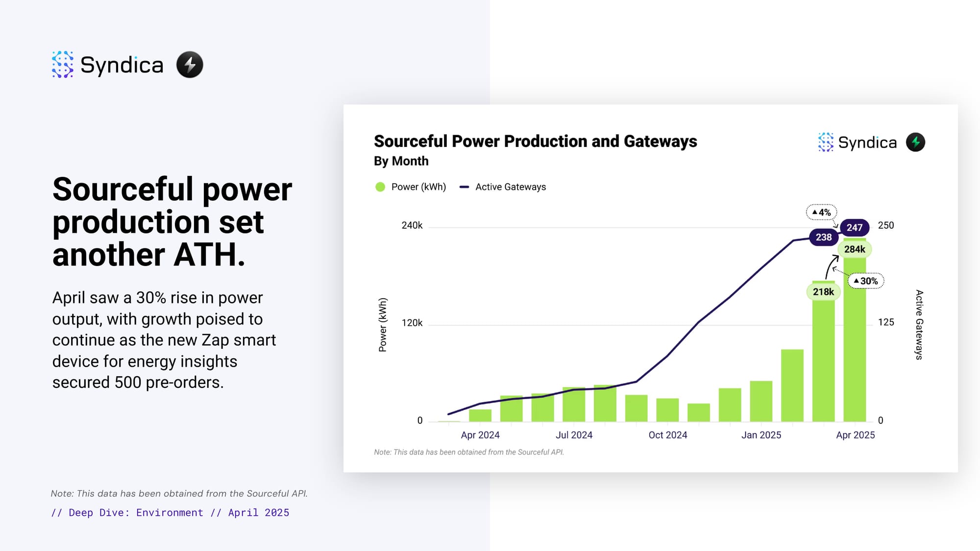Click the Active Gateways legend line marker
This screenshot has width=980, height=551.
(x=464, y=187)
